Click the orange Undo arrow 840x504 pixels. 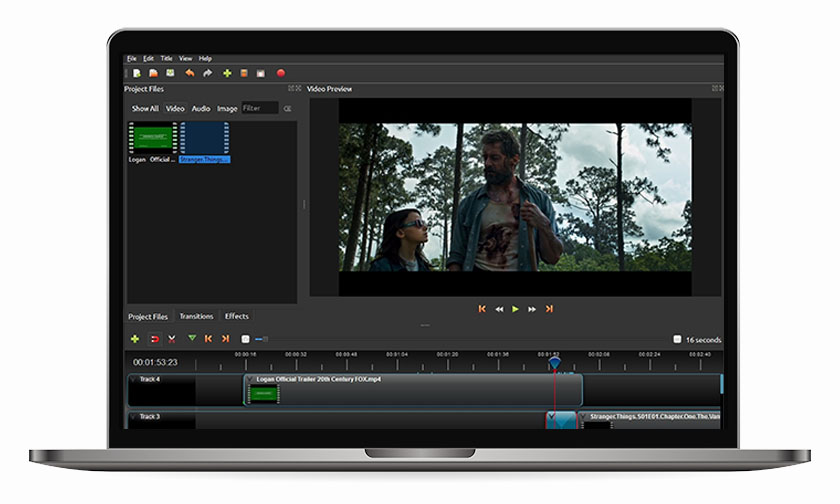click(x=190, y=73)
